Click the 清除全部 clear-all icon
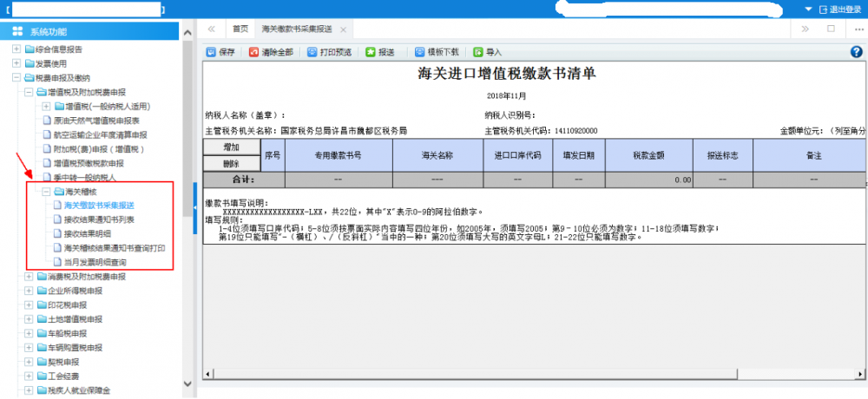 (253, 52)
